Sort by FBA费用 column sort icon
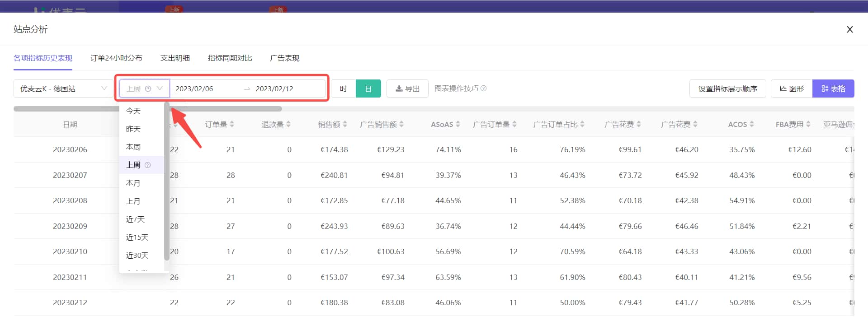Screen dimensions: 868x326 pos(808,124)
